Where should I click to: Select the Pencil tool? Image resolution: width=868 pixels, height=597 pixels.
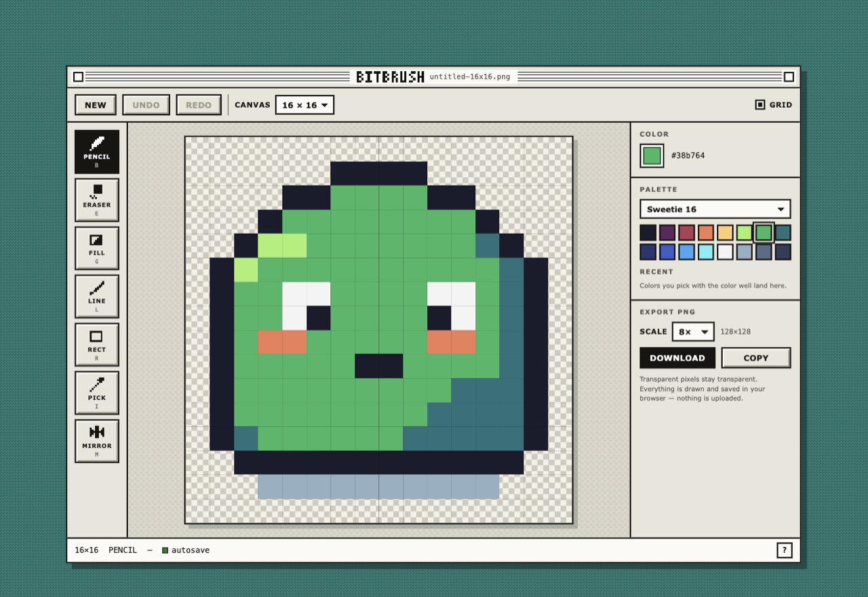click(97, 151)
